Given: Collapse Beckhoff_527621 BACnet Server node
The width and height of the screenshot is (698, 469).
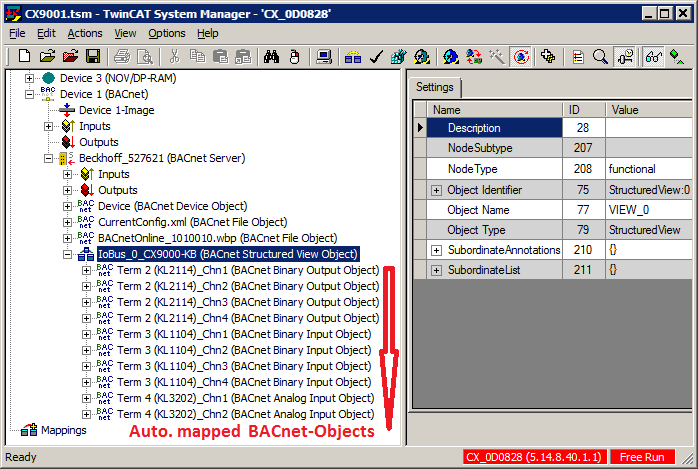Looking at the screenshot, I should tap(49, 158).
